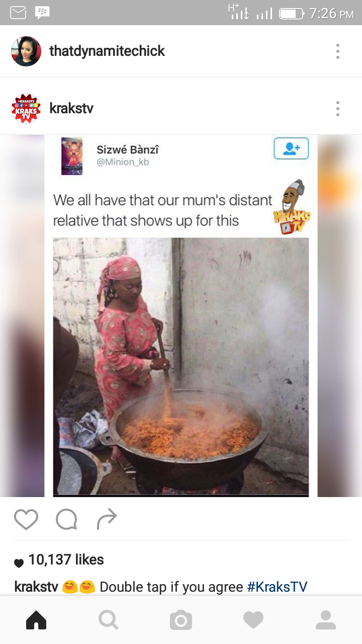Image resolution: width=362 pixels, height=644 pixels.
Task: Like the post with the heart icon
Action: 26,519
